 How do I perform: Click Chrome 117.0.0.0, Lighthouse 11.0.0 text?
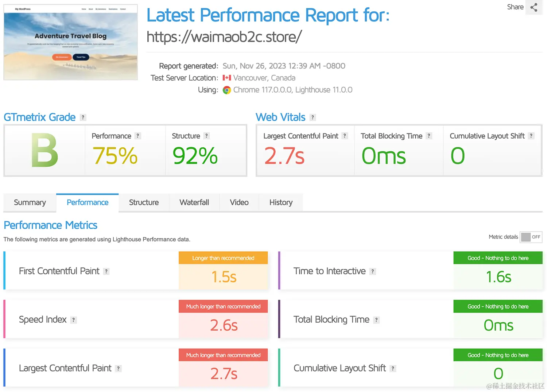tap(293, 90)
